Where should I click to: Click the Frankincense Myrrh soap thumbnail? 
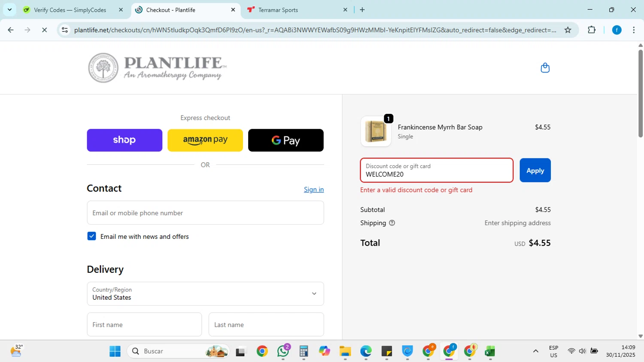(x=376, y=131)
